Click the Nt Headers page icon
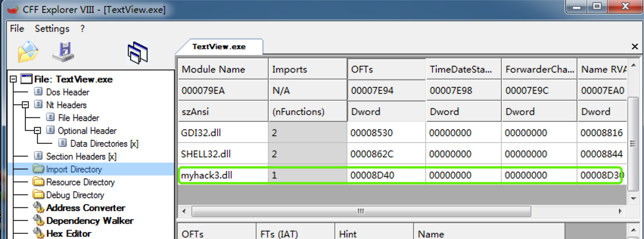644x239 pixels. (38, 104)
